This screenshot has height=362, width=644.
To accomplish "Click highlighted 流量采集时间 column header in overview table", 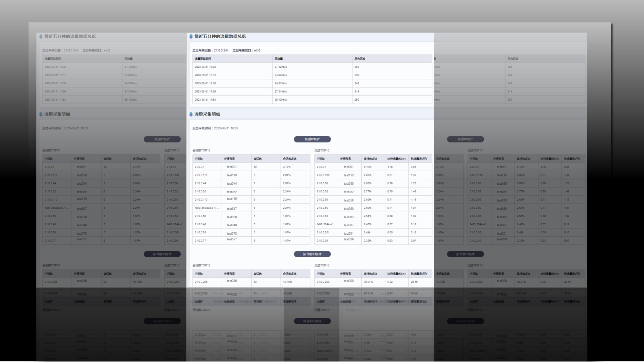I will 203,59.
